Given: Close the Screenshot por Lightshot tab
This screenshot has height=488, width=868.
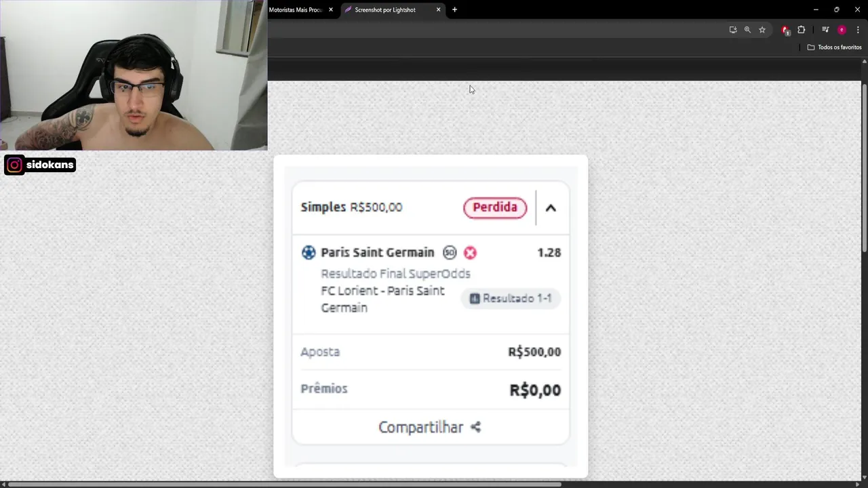Looking at the screenshot, I should click(438, 10).
